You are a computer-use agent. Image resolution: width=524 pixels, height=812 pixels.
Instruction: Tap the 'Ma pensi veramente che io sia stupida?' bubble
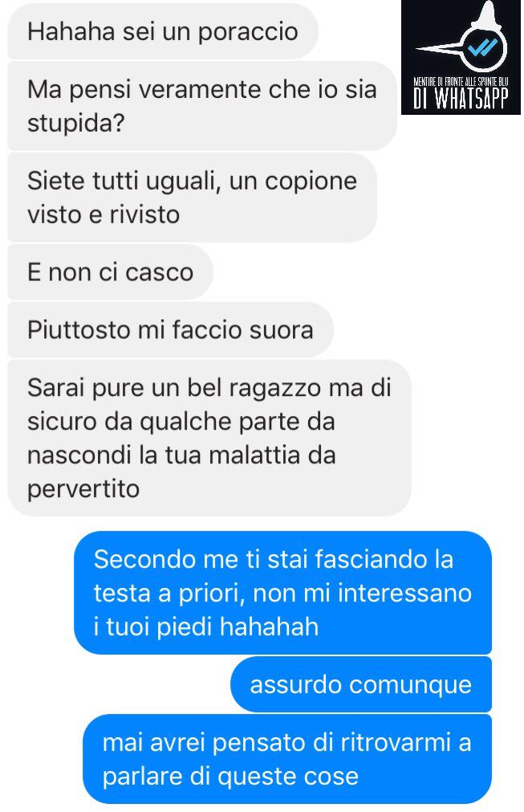pyautogui.click(x=202, y=106)
